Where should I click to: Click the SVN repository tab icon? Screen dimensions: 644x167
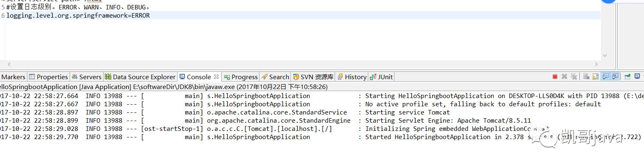[x=296, y=77]
